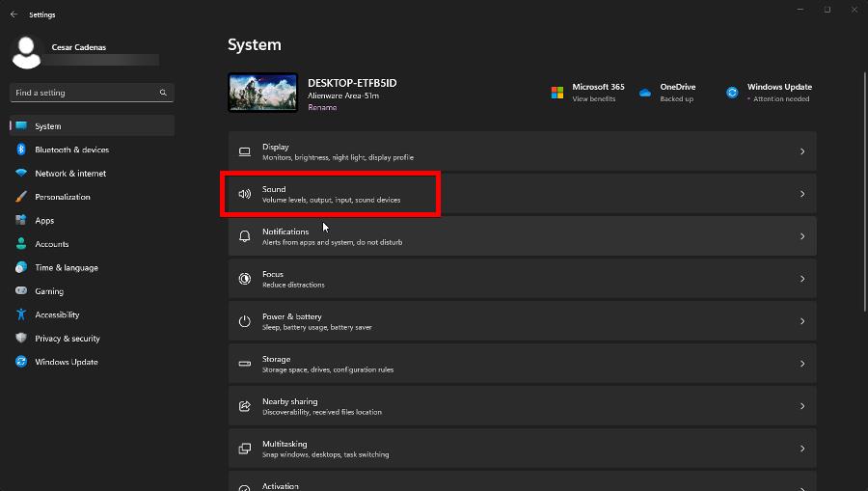Open Time & language section

pos(92,267)
